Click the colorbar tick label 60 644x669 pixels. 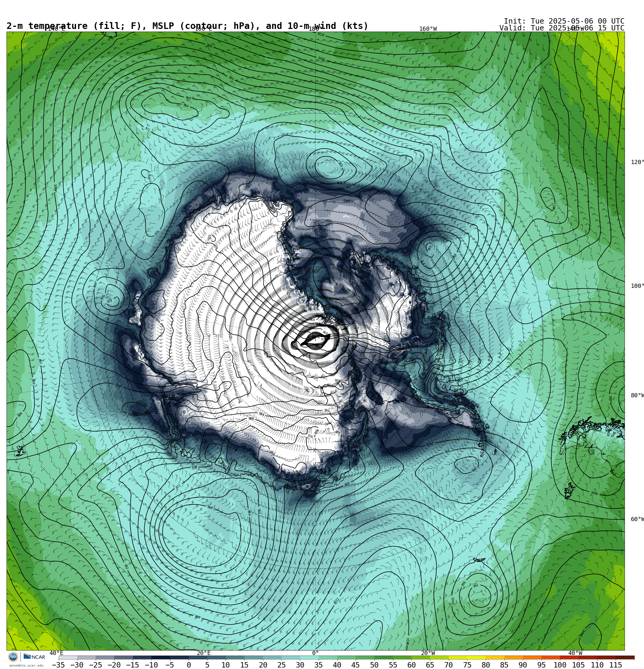coord(411,665)
